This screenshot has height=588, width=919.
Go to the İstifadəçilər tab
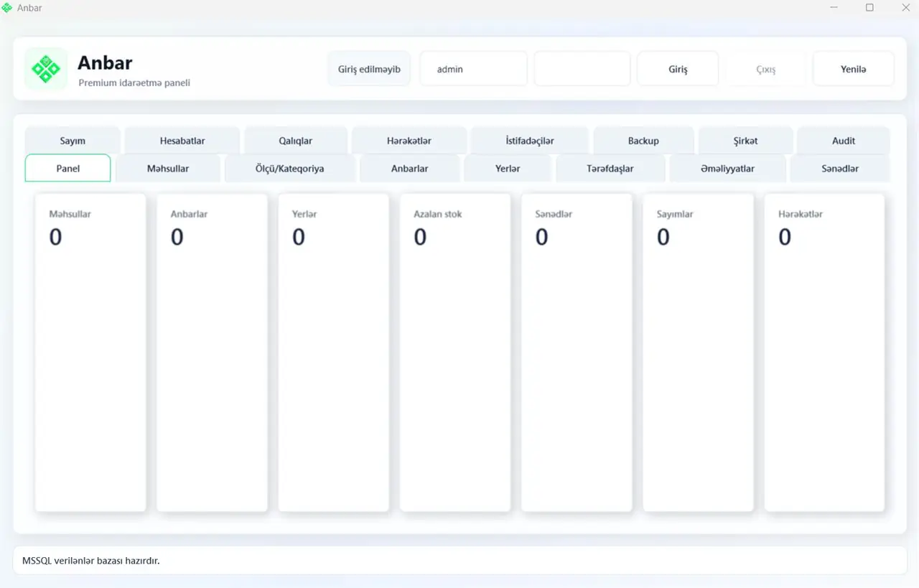pos(530,141)
